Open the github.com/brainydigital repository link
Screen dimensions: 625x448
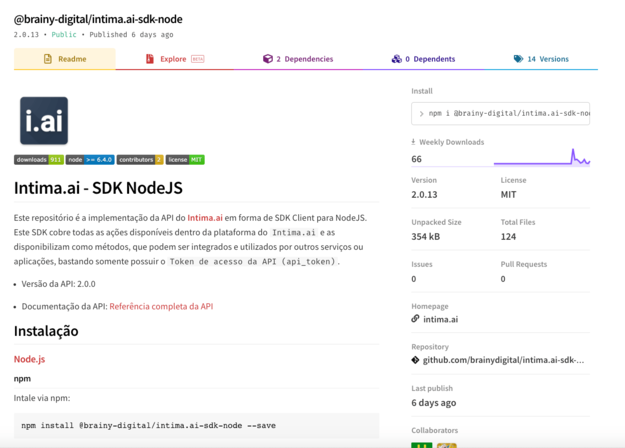503,360
